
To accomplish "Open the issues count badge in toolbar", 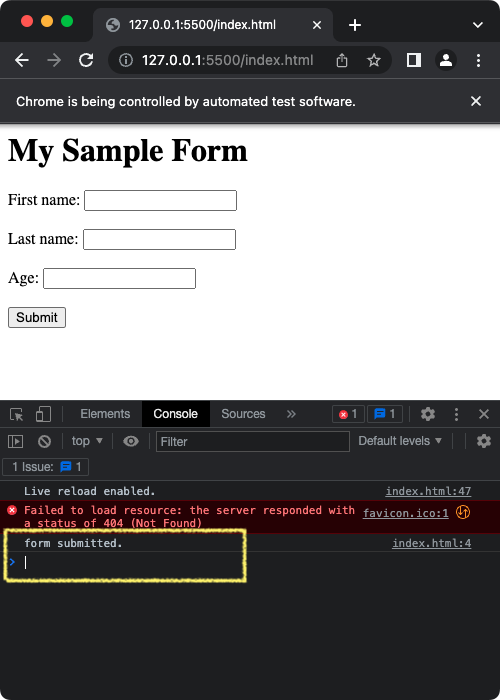I will point(385,414).
